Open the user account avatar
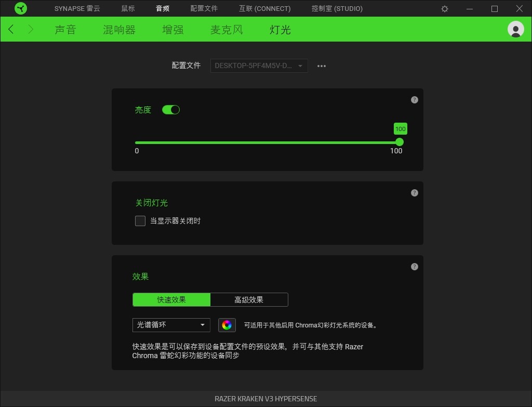 click(x=516, y=29)
